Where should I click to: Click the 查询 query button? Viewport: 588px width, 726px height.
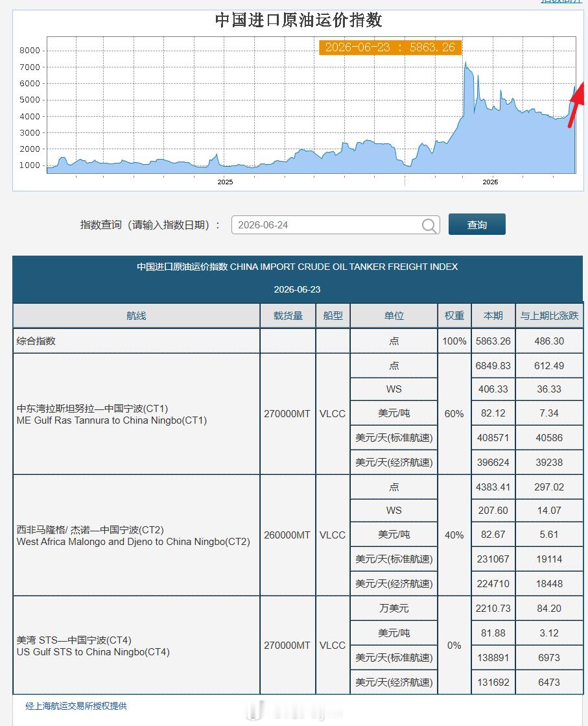coord(476,224)
